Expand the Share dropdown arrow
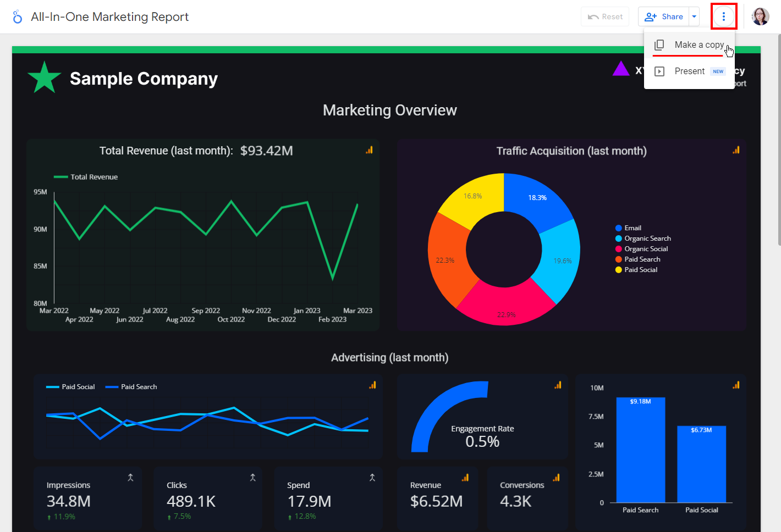781x532 pixels. [694, 16]
